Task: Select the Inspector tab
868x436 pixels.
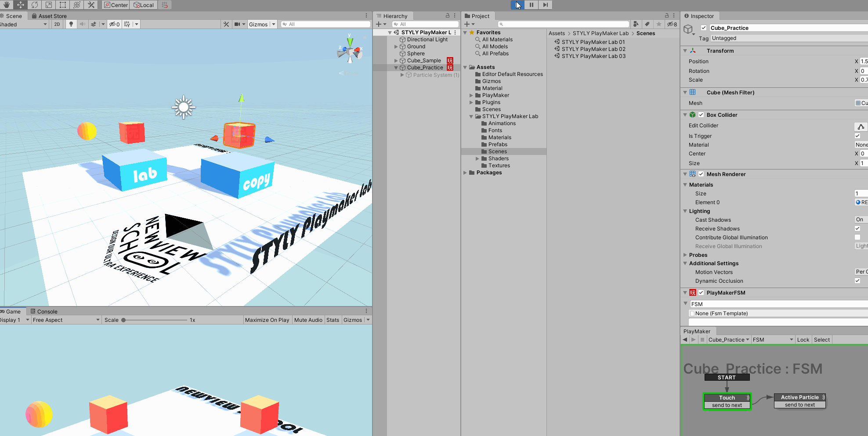Action: click(699, 16)
